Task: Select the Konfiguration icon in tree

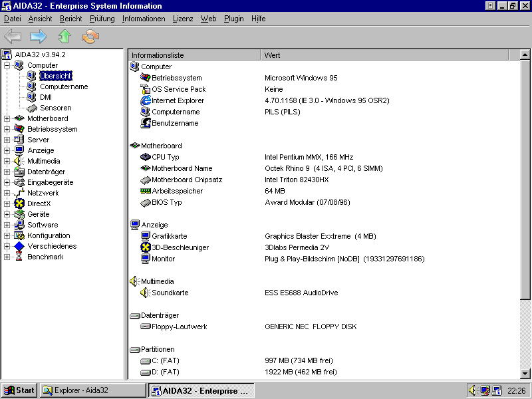Action: point(19,235)
